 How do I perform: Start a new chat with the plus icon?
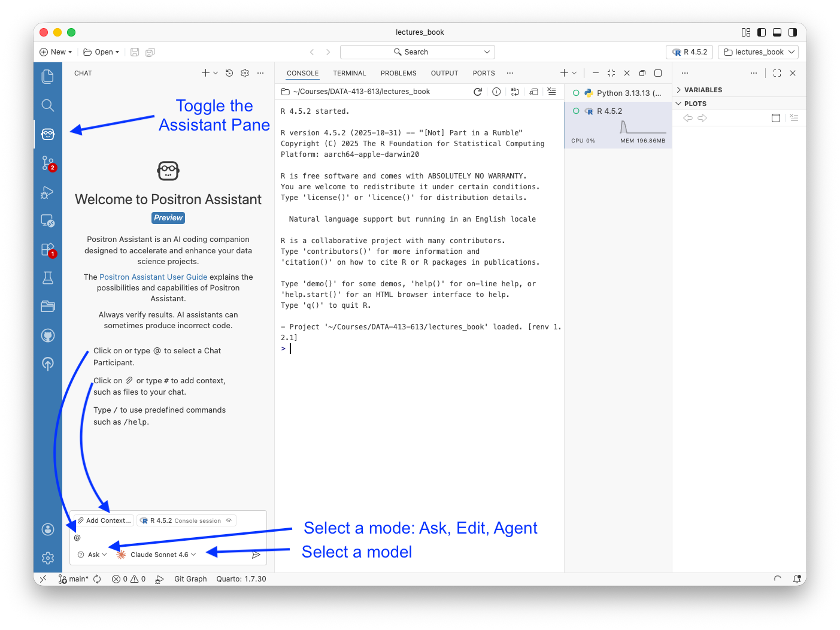pyautogui.click(x=204, y=72)
